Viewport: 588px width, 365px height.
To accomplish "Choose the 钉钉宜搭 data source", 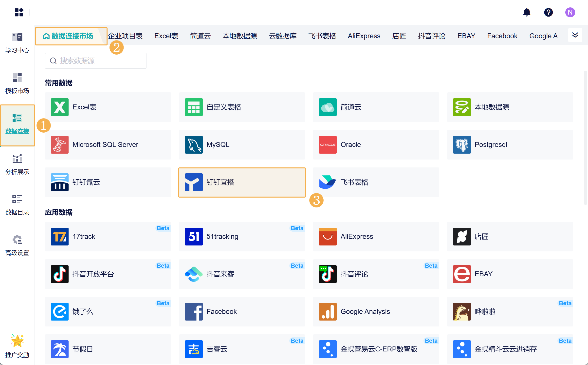I will click(x=242, y=182).
